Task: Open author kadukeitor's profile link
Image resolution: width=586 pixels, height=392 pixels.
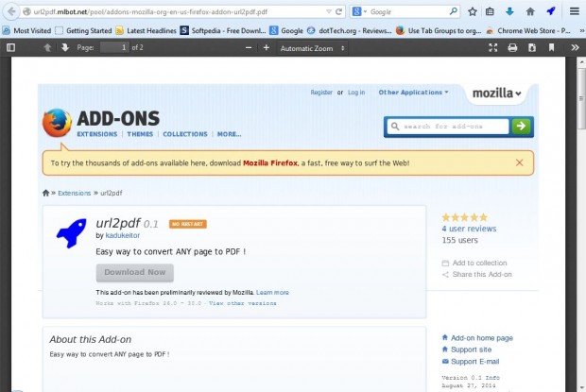Action: (x=123, y=235)
